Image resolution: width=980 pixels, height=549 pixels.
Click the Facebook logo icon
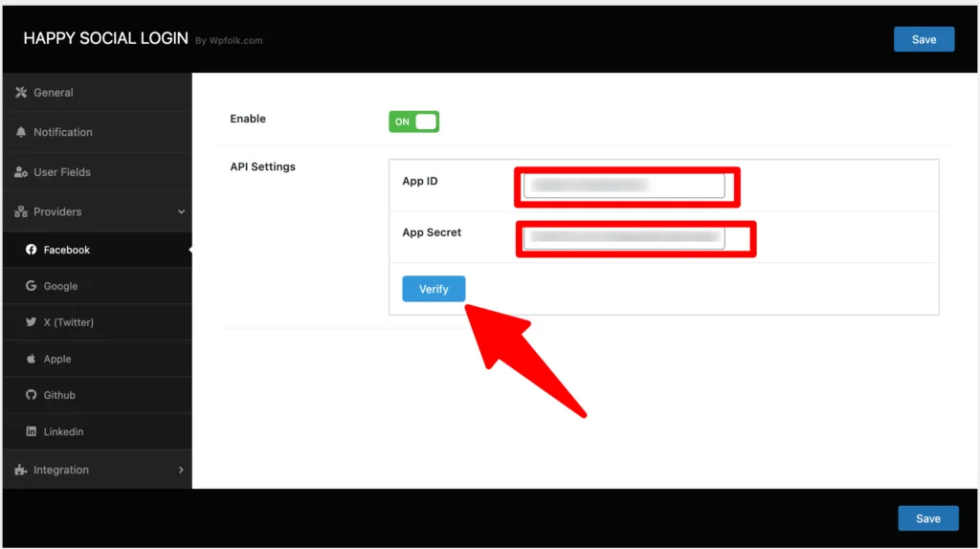31,250
